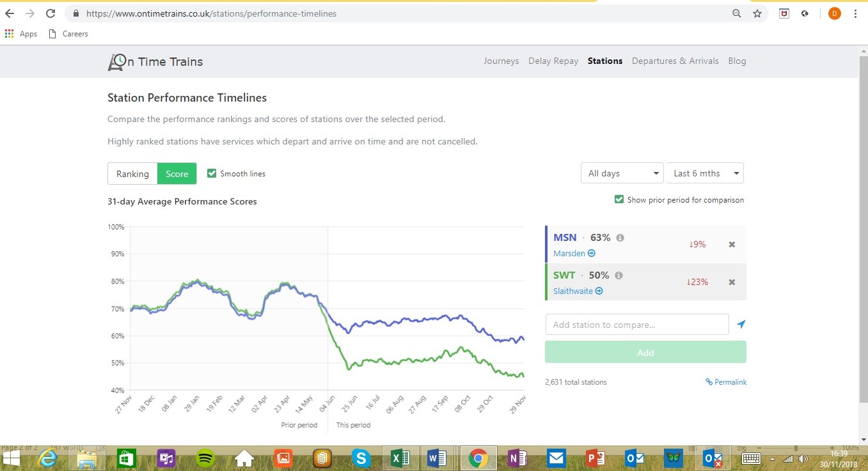868x471 pixels.
Task: Expand the Last 6 mths dropdown
Action: coord(704,173)
